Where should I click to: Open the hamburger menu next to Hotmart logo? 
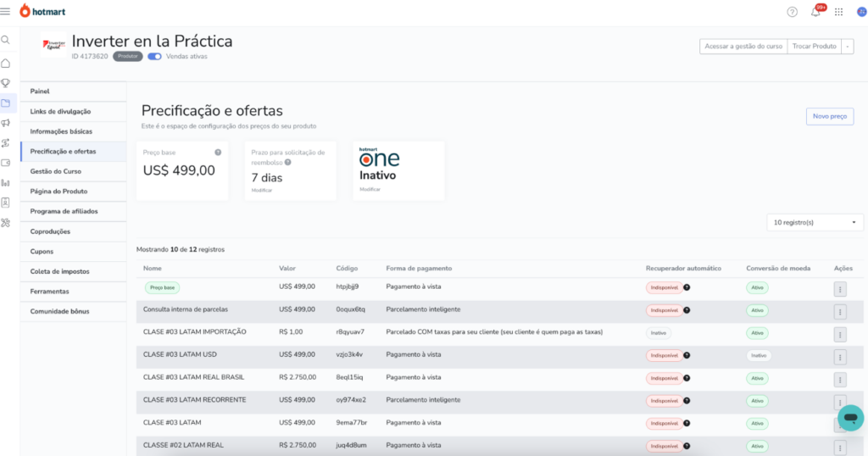pyautogui.click(x=6, y=11)
